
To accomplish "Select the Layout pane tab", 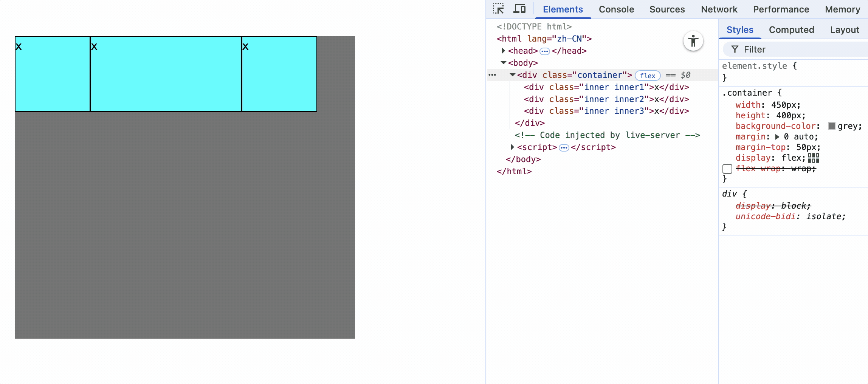I will (x=845, y=30).
